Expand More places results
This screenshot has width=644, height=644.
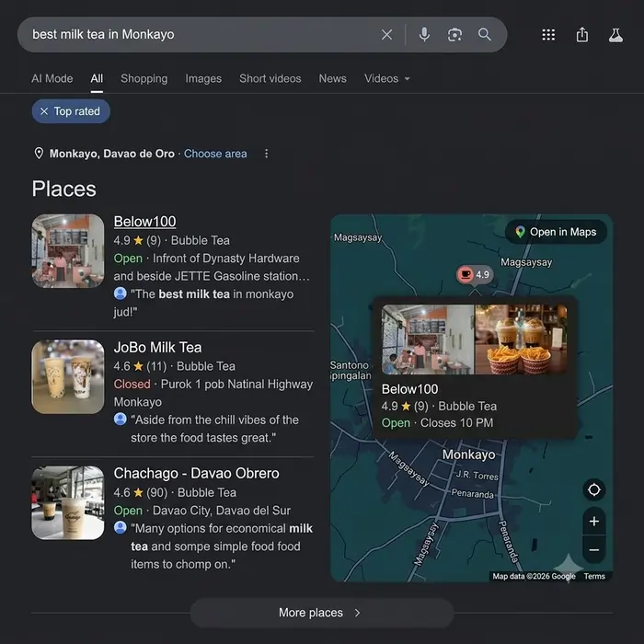coord(322,613)
